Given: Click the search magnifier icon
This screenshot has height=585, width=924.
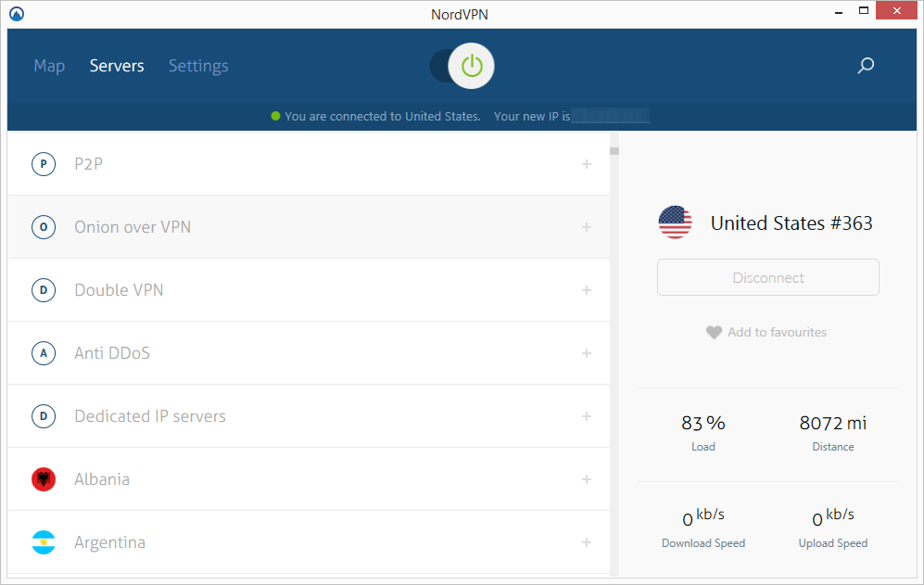Looking at the screenshot, I should (866, 66).
